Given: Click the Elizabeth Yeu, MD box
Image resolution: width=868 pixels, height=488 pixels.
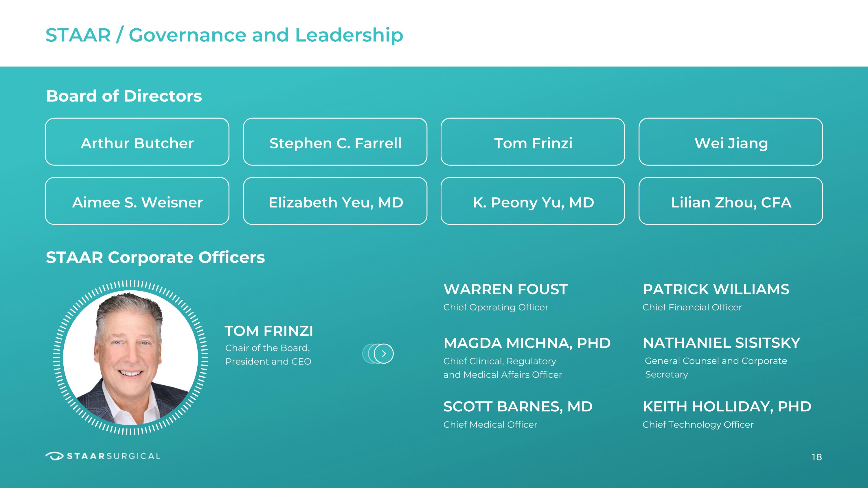Looking at the screenshot, I should (335, 201).
